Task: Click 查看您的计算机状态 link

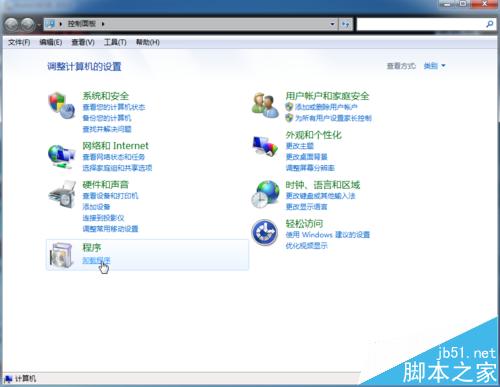Action: pos(114,107)
